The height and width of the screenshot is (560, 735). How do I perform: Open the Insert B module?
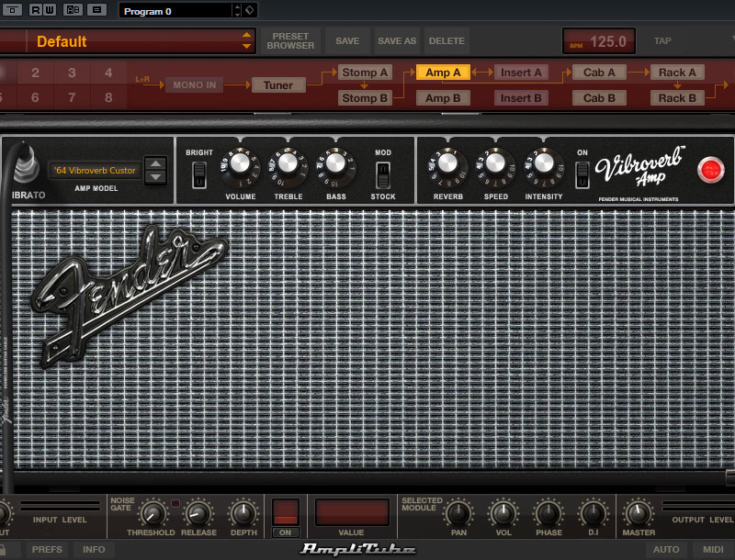521,98
